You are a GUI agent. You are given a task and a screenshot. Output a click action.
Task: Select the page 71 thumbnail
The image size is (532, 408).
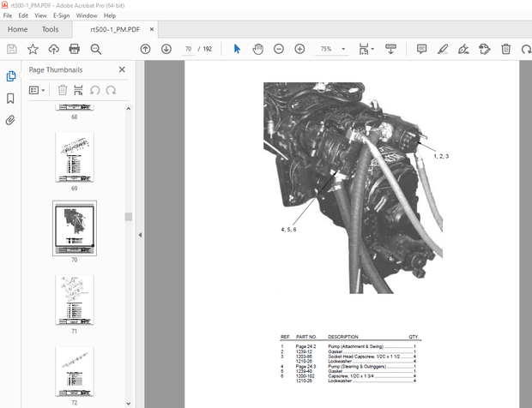74,300
